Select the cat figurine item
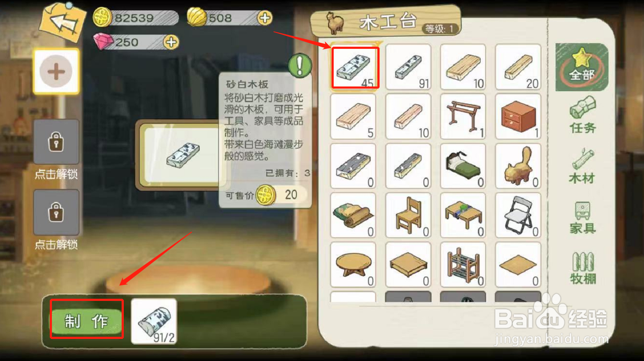Image resolution: width=644 pixels, height=361 pixels. click(518, 166)
